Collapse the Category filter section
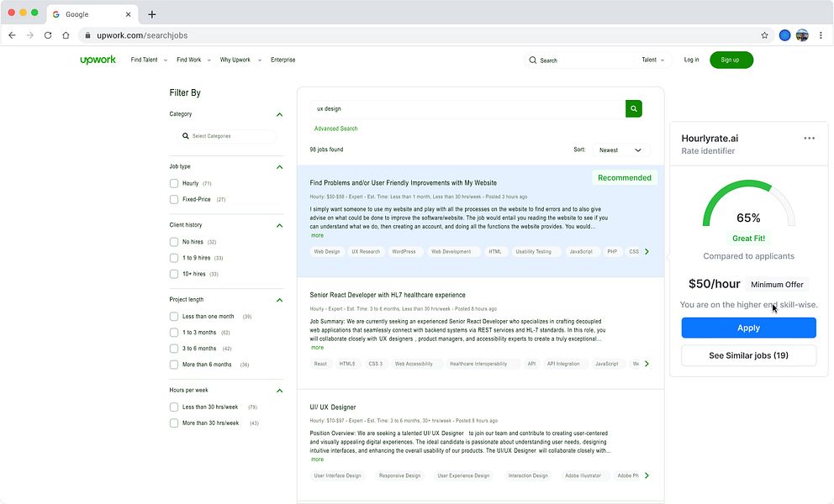Image resolution: width=834 pixels, height=504 pixels. click(279, 114)
